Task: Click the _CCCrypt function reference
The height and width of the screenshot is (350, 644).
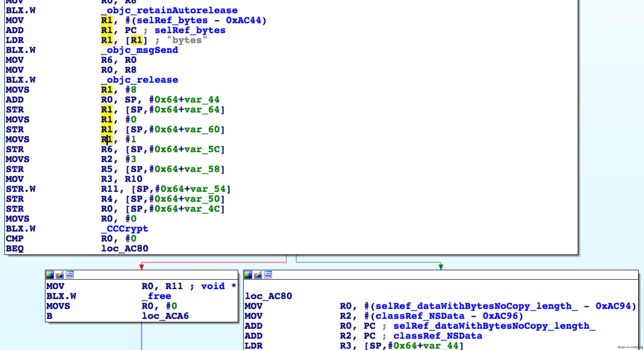Action: pos(125,229)
